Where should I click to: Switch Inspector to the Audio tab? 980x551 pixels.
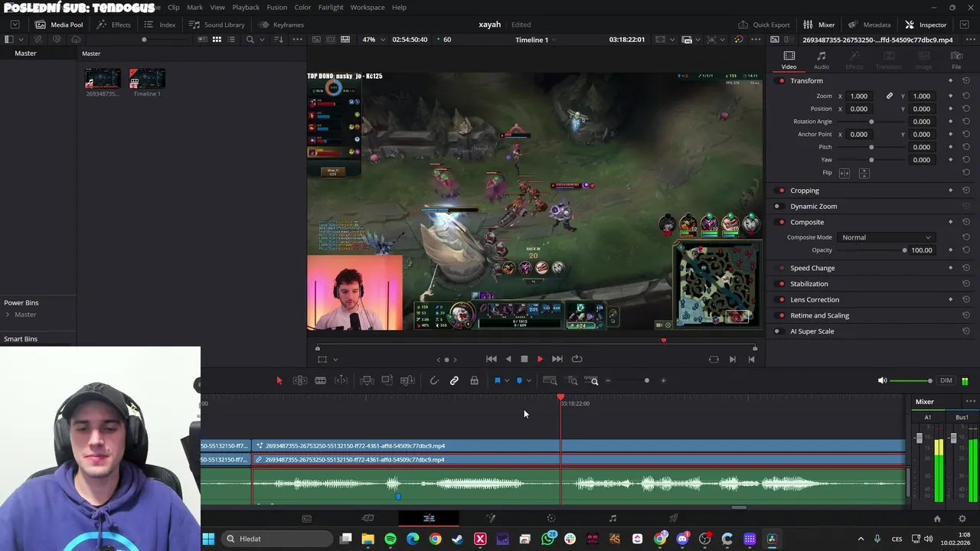[821, 60]
